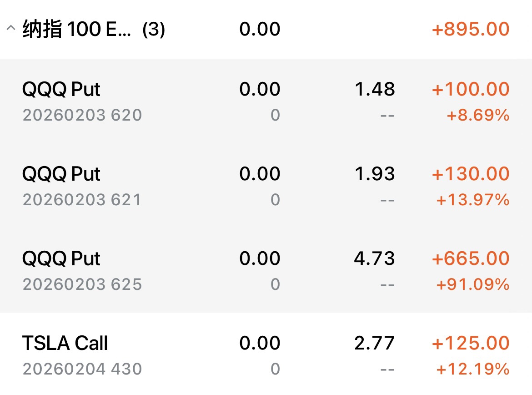Click the group total profit +895.00

471,30
